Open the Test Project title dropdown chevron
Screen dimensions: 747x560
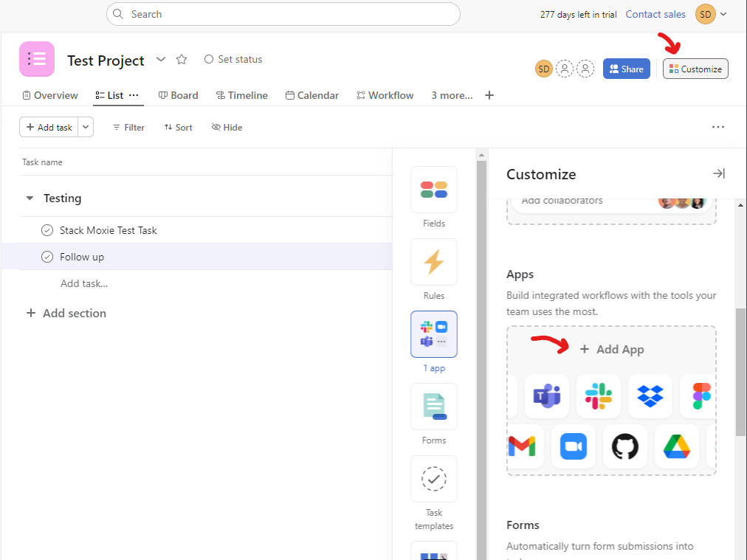coord(161,60)
